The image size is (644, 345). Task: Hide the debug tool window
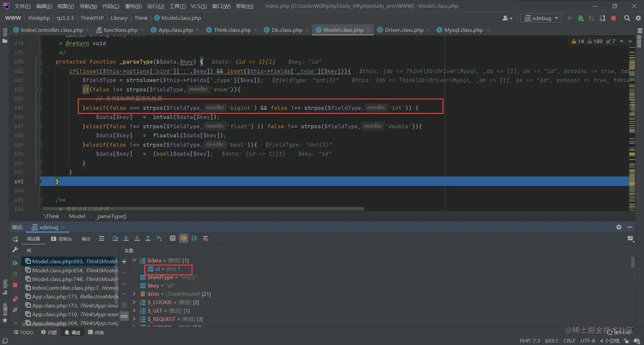coord(630,227)
